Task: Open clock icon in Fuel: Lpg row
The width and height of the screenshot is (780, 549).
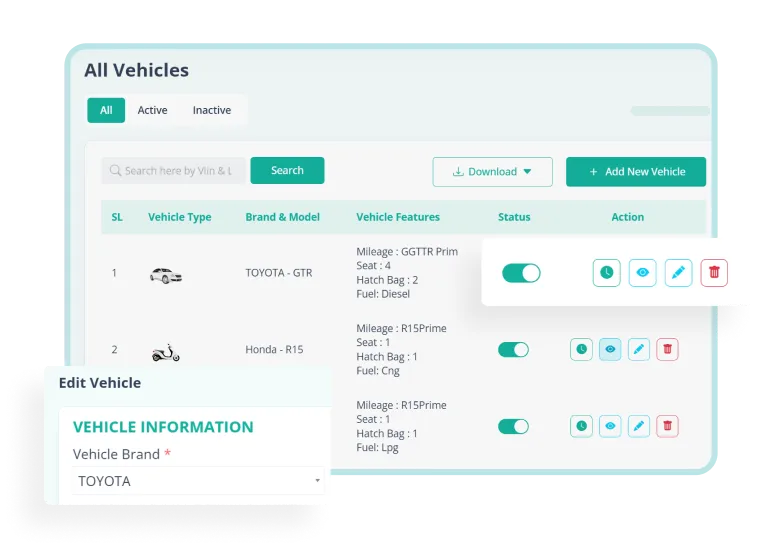Action: [x=582, y=426]
